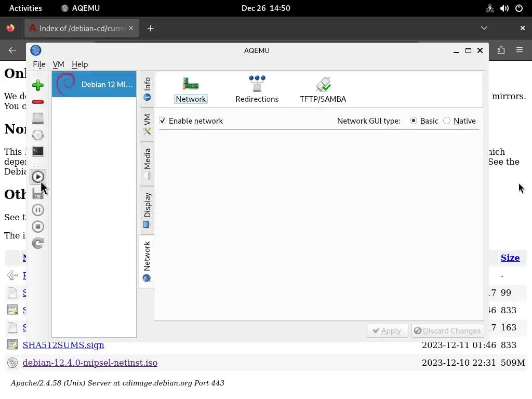Open the SHA512SUMS.sign link in Firefox

(63, 345)
